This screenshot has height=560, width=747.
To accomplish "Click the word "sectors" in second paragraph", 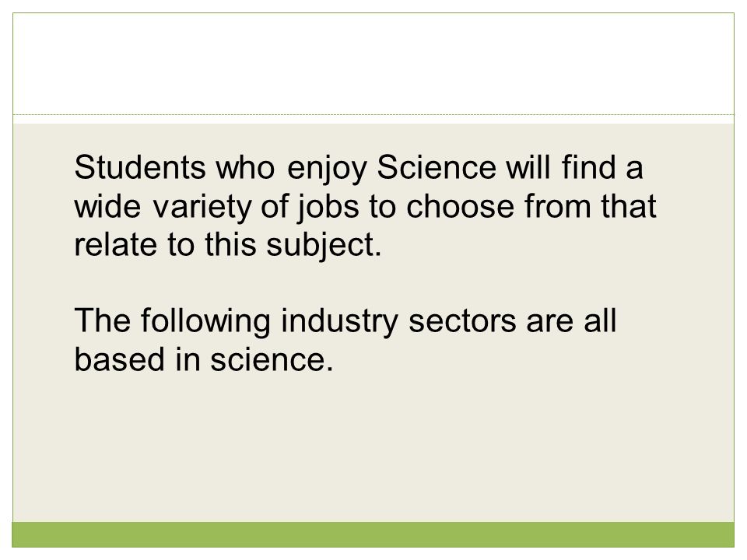I will [462, 321].
